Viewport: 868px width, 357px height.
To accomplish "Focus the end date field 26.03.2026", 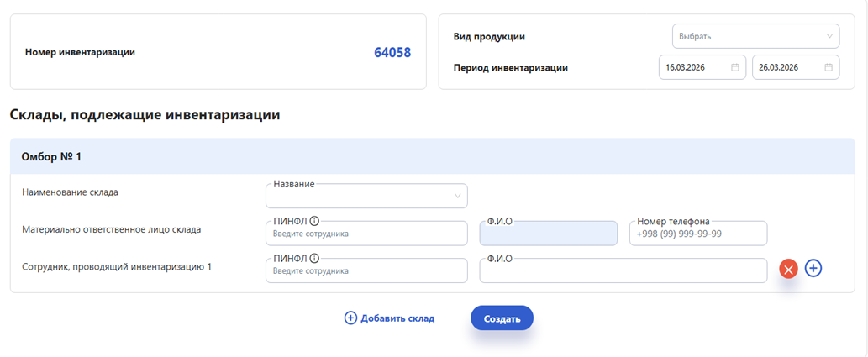I will tap(786, 67).
